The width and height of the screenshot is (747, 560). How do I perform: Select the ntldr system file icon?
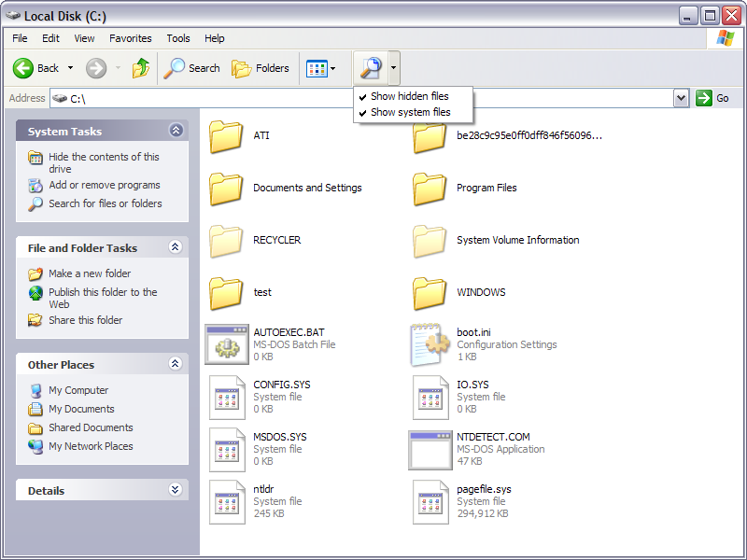[x=227, y=502]
